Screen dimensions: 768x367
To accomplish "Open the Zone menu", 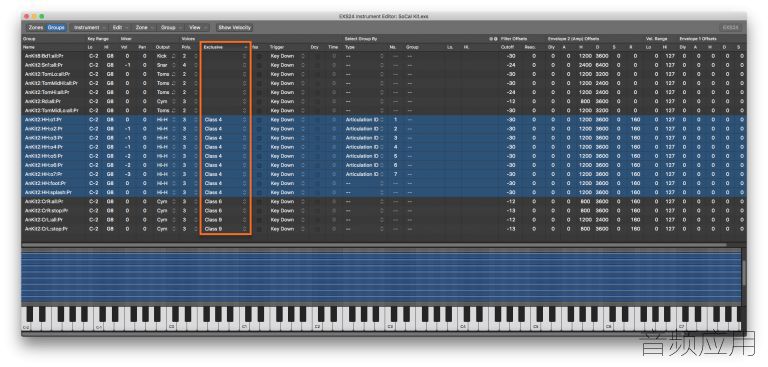I will click(x=144, y=27).
